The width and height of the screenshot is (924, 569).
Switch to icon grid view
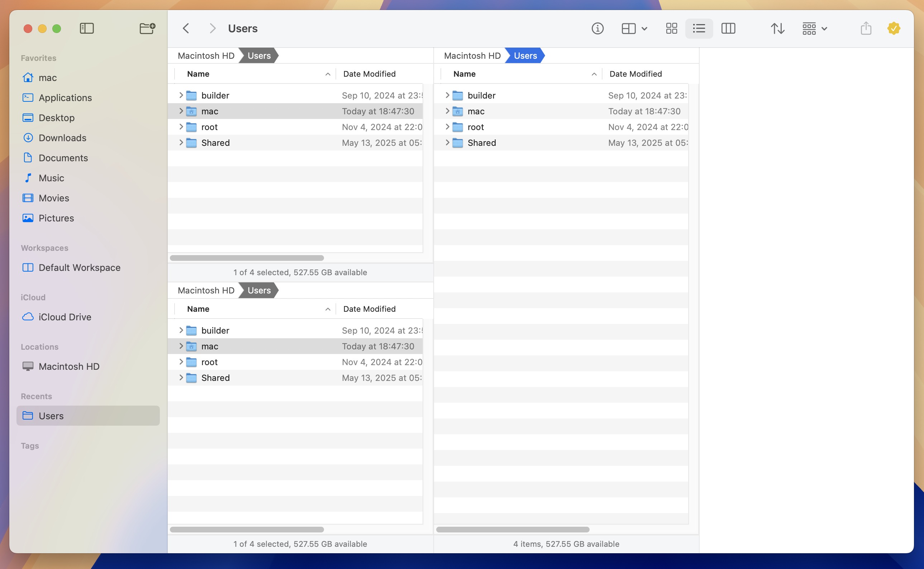tap(671, 28)
